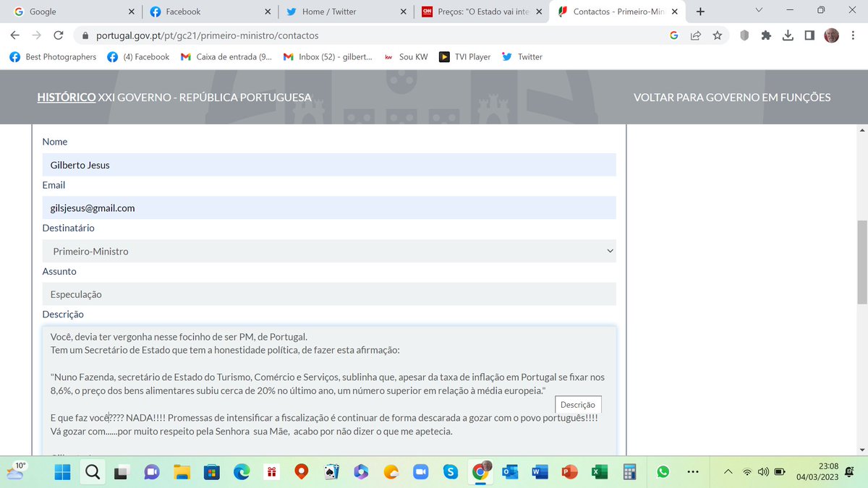Image resolution: width=868 pixels, height=488 pixels.
Task: Click the Google icon in address bar
Action: click(673, 35)
